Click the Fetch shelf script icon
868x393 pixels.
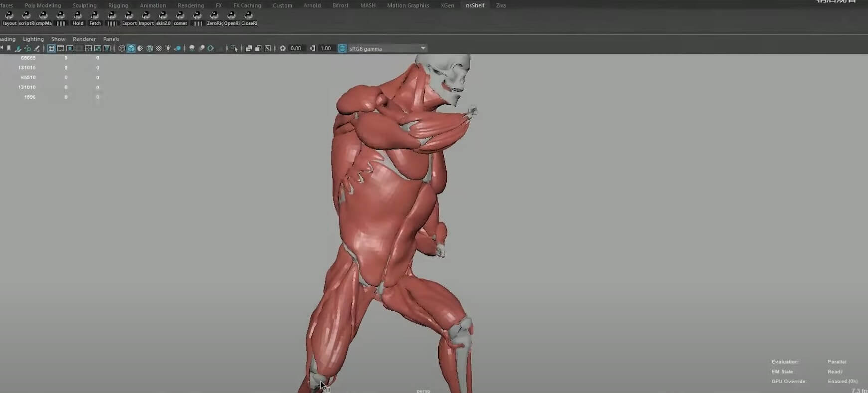click(x=95, y=17)
